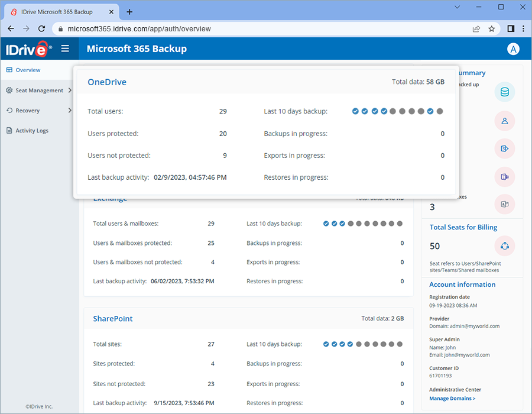Click the OneDrive section heading
The height and width of the screenshot is (414, 532).
coord(107,82)
